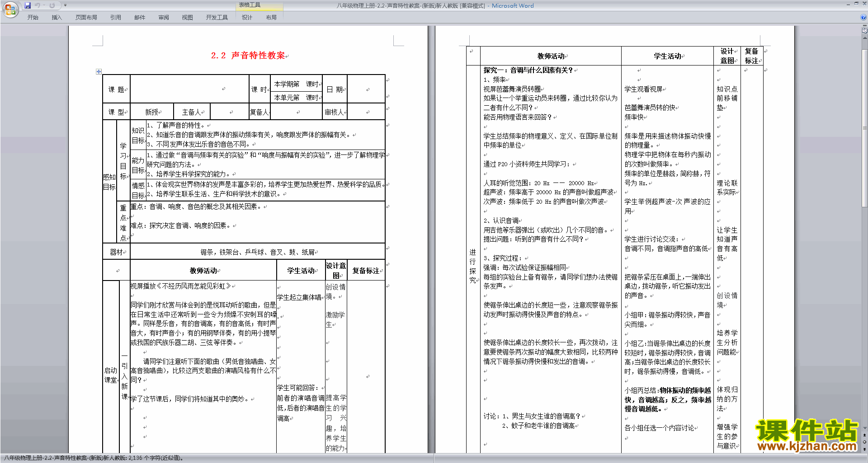868x463 pixels.
Task: Open the 布局 table tools tab
Action: (271, 18)
